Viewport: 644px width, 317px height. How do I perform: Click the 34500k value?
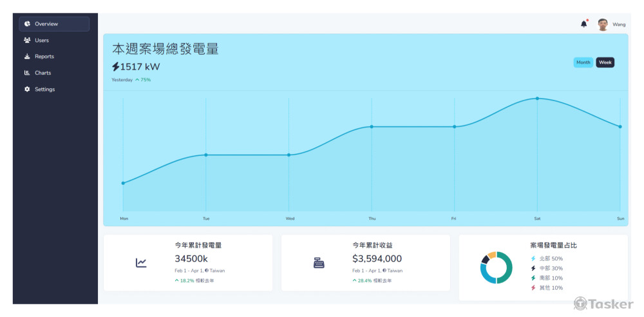pos(191,258)
